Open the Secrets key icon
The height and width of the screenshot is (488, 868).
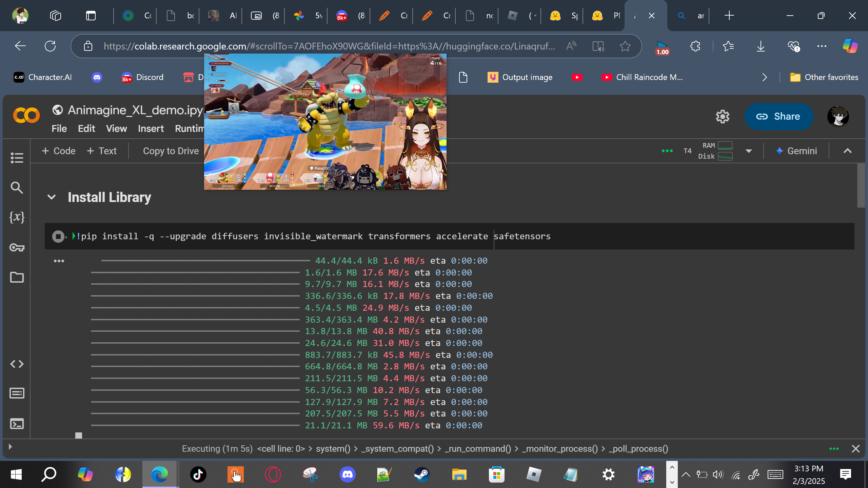pos(17,247)
